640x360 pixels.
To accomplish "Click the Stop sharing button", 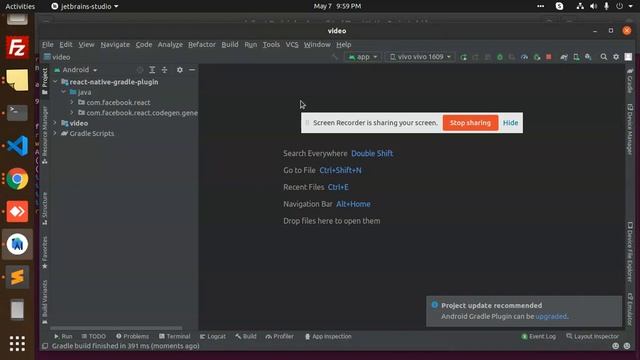I will point(470,123).
